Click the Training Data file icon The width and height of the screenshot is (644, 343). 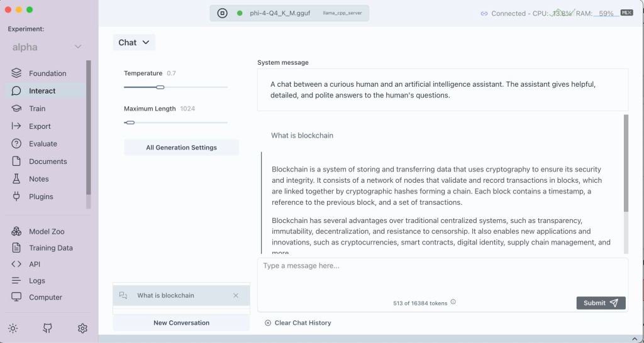[x=16, y=248]
